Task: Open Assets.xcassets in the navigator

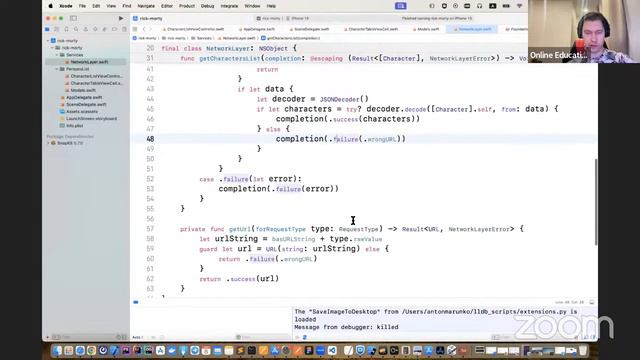Action: tap(79, 111)
